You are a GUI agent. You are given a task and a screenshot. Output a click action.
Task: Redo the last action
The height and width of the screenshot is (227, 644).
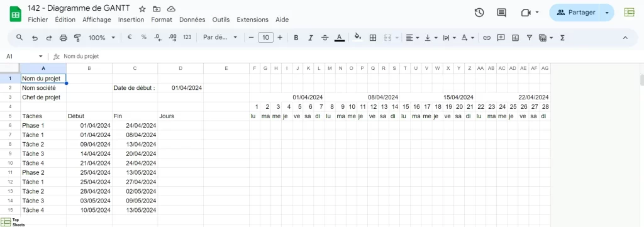49,38
